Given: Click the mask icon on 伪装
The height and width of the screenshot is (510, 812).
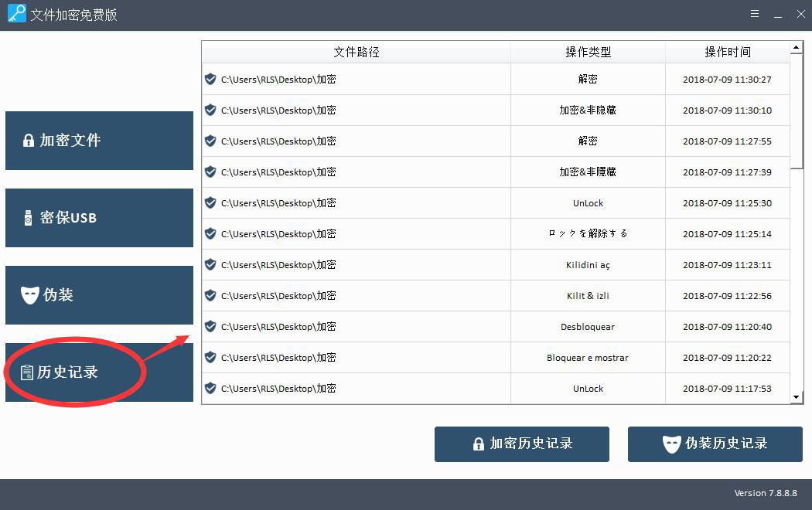Looking at the screenshot, I should (x=29, y=295).
